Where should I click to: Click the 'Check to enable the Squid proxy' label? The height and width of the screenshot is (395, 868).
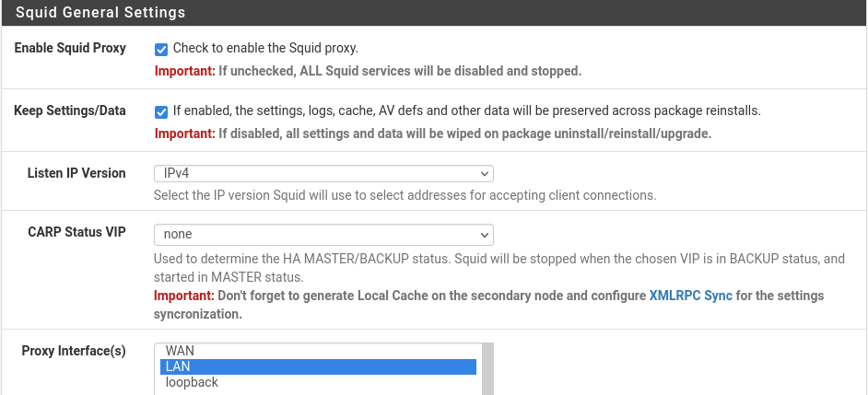pyautogui.click(x=265, y=48)
